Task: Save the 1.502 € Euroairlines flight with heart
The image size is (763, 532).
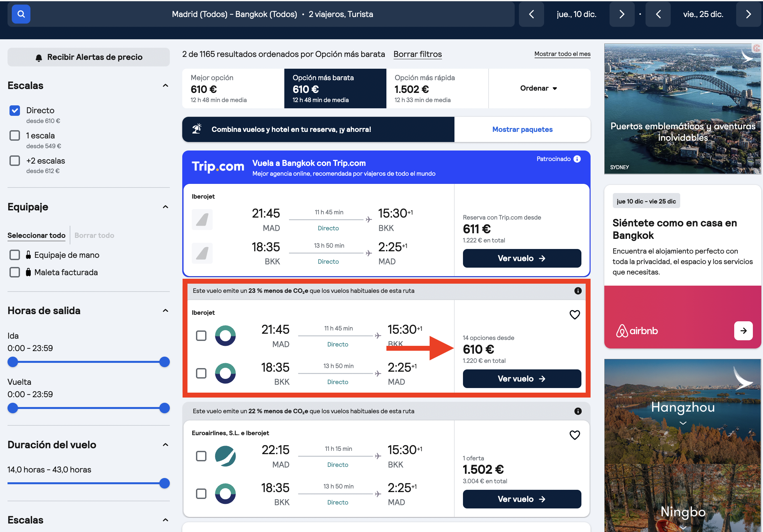Action: [x=575, y=434]
